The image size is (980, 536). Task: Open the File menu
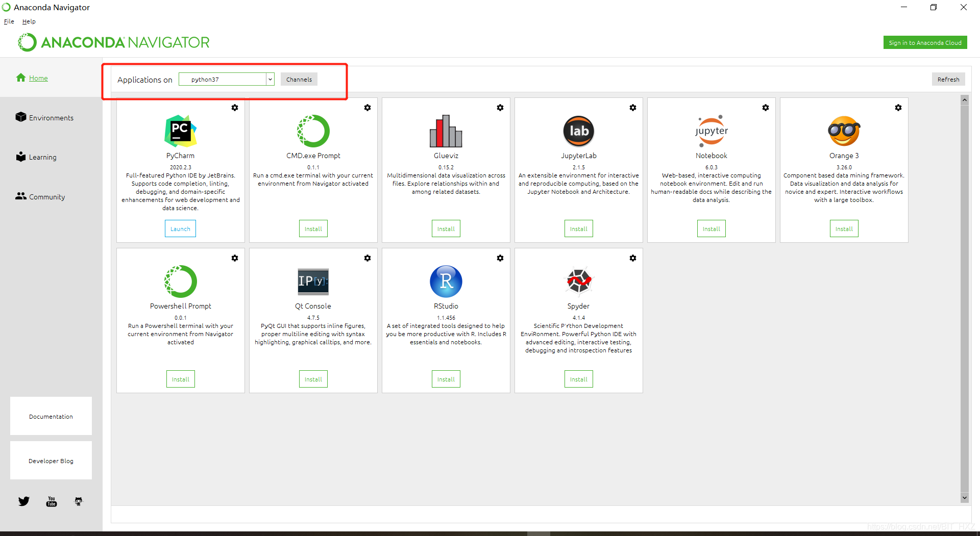(9, 21)
